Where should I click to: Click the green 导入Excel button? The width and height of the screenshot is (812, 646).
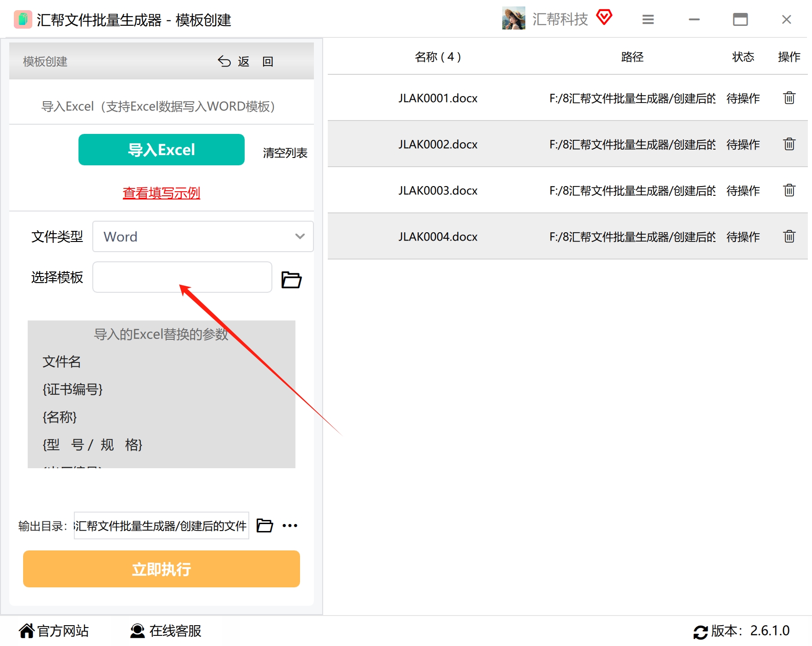tap(162, 150)
